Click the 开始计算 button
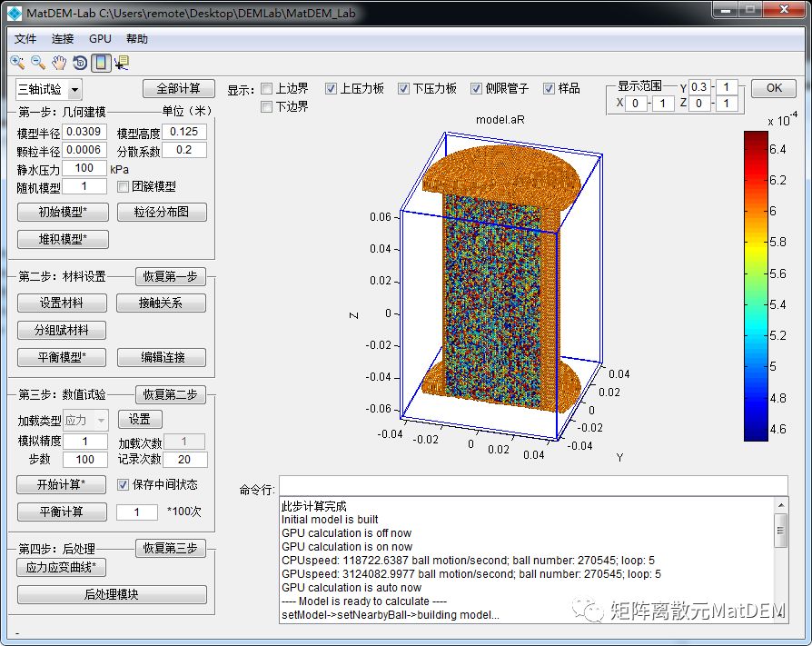Viewport: 812px width, 646px height. click(x=62, y=484)
